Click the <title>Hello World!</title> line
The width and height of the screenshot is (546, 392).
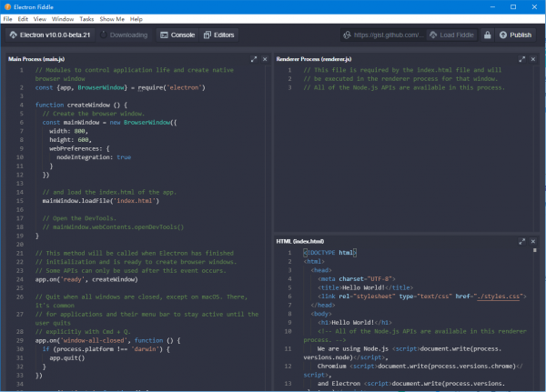(365, 287)
